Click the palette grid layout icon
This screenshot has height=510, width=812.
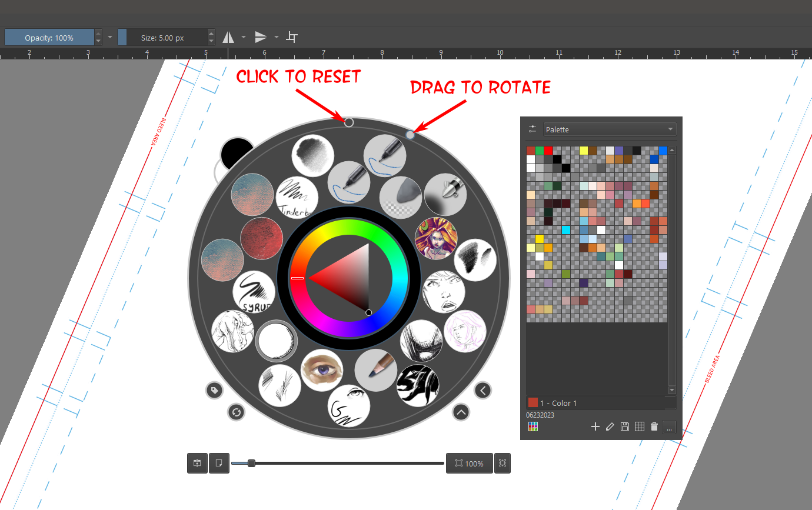click(x=640, y=426)
